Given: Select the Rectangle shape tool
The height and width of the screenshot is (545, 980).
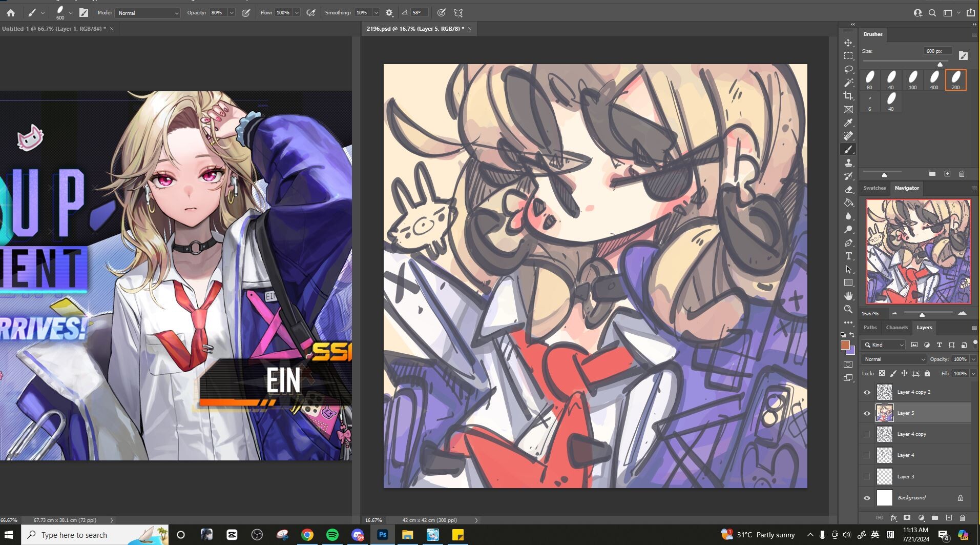Looking at the screenshot, I should coord(848,282).
